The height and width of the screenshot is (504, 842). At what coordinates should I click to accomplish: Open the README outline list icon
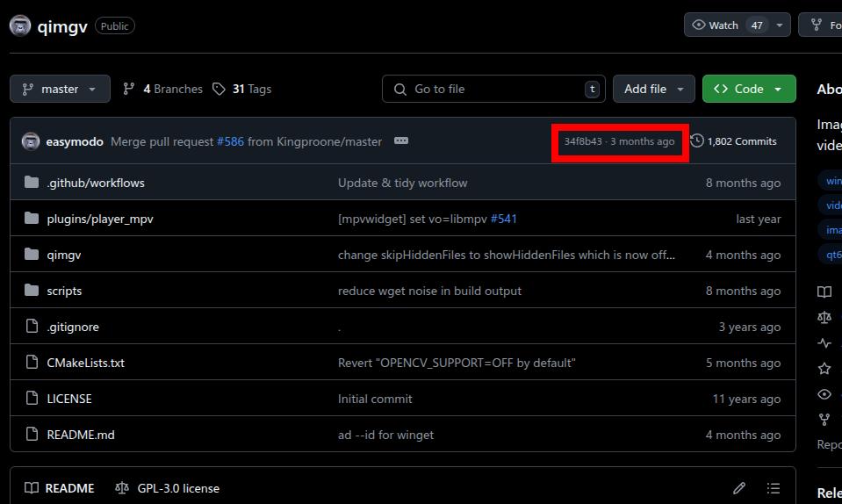pos(774,488)
